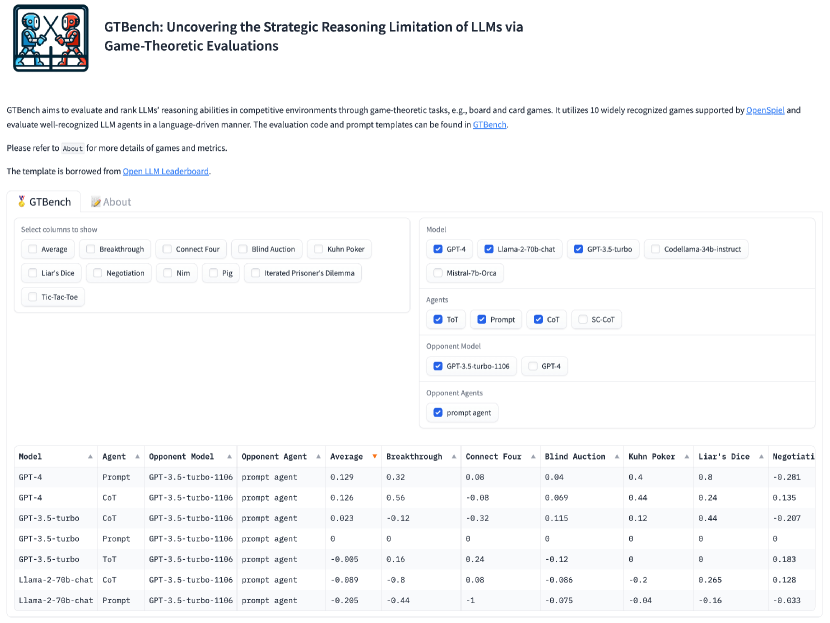Click the sort arrow in Opponent Model header
Image resolution: width=830 pixels, height=623 pixels.
pos(227,457)
